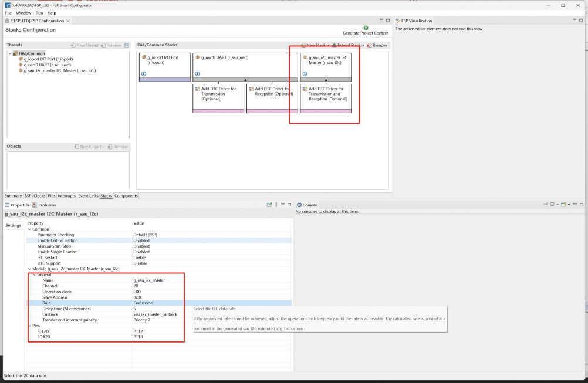
Task: Switch to the BSP tab
Action: point(28,196)
